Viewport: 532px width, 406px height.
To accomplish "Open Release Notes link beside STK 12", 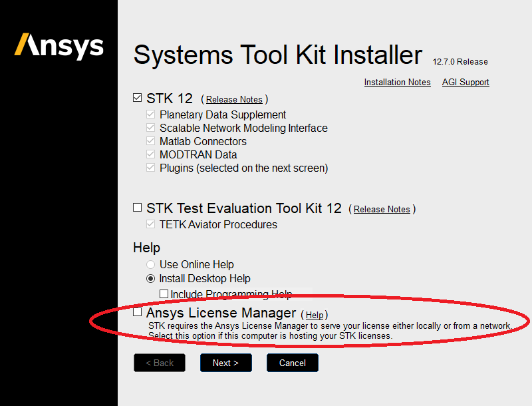I will click(x=234, y=100).
